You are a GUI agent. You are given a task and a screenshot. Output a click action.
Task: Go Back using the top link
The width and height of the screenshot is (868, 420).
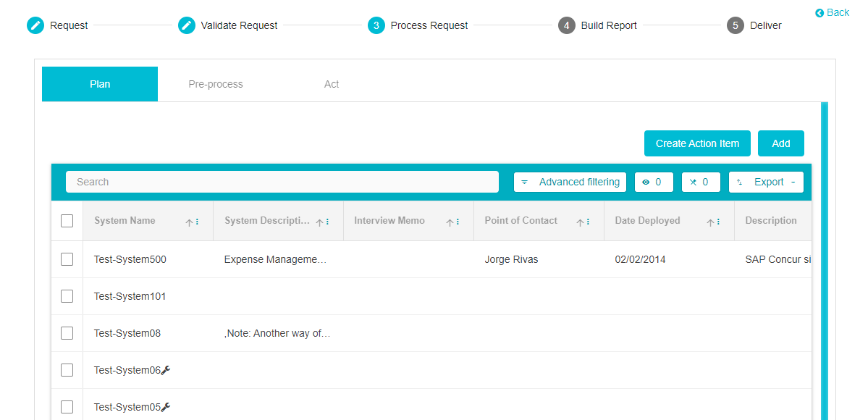coord(832,13)
